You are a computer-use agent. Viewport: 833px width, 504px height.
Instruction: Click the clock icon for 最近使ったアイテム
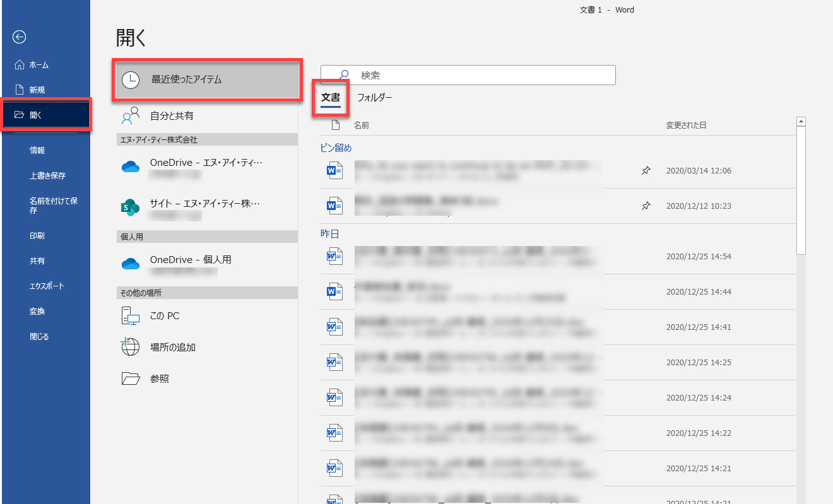coord(131,79)
